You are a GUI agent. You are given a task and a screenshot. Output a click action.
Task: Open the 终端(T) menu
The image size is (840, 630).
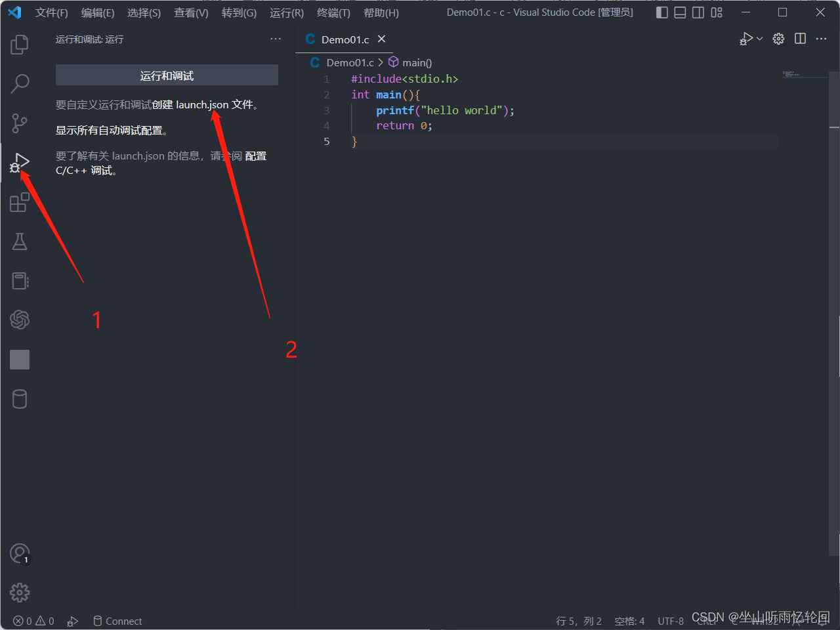[333, 12]
